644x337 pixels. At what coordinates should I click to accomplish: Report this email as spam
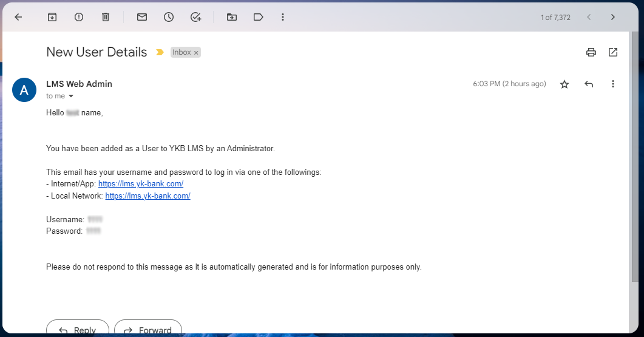coord(79,17)
